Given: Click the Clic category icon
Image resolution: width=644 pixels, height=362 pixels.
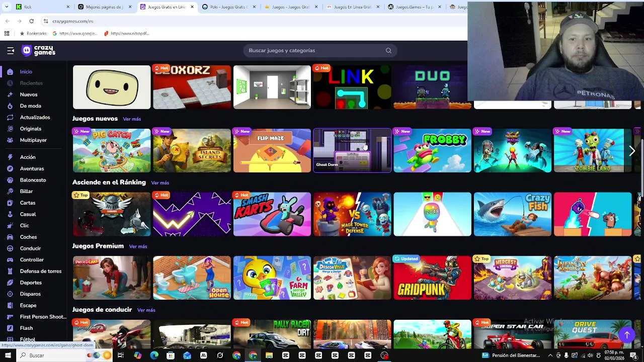Looking at the screenshot, I should [10, 226].
